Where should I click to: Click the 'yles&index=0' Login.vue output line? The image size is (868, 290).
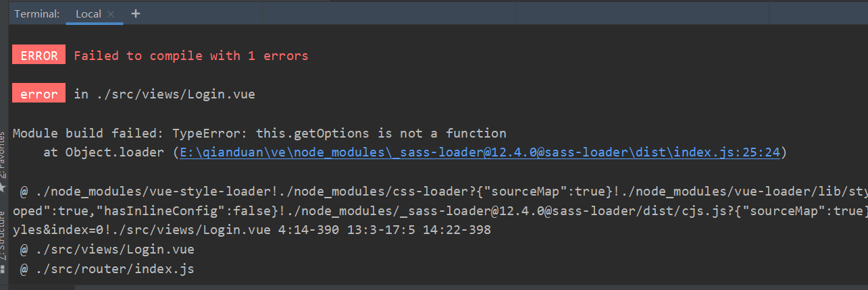click(x=251, y=230)
